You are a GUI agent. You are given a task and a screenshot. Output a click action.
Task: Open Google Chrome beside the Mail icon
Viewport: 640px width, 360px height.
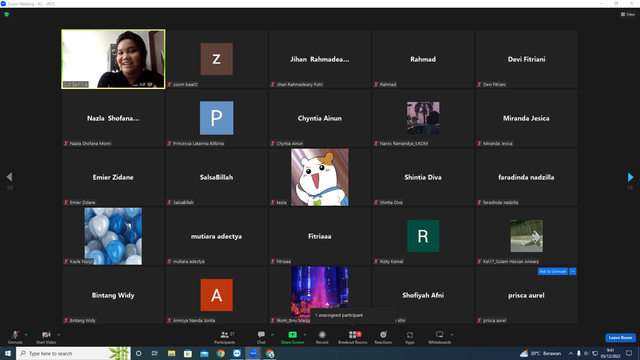220,353
